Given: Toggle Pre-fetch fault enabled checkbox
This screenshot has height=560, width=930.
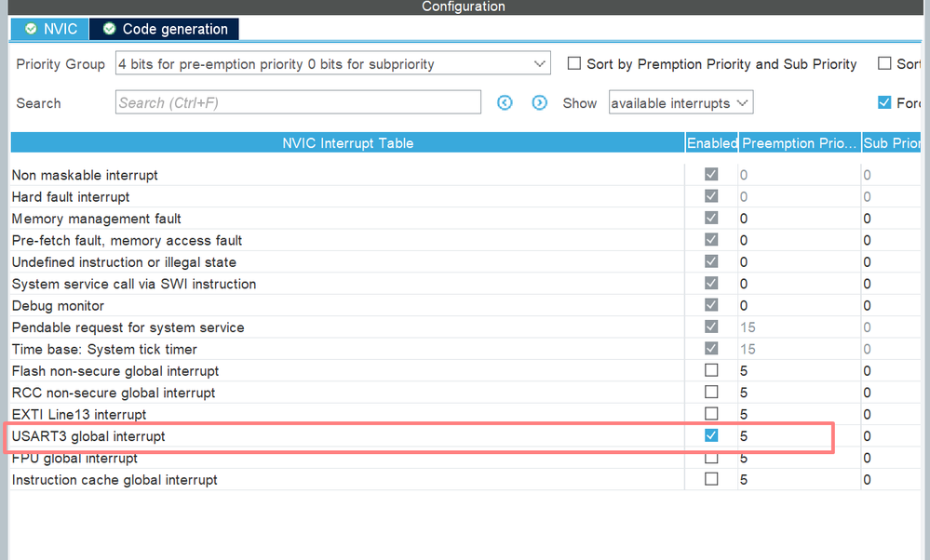Looking at the screenshot, I should tap(711, 240).
